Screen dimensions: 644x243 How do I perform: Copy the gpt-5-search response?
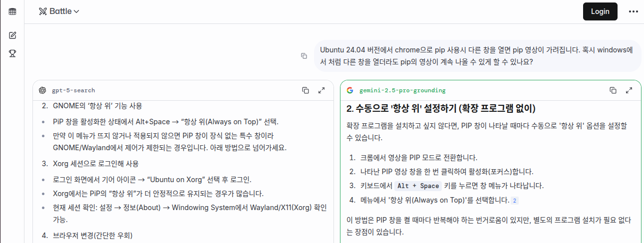[306, 90]
